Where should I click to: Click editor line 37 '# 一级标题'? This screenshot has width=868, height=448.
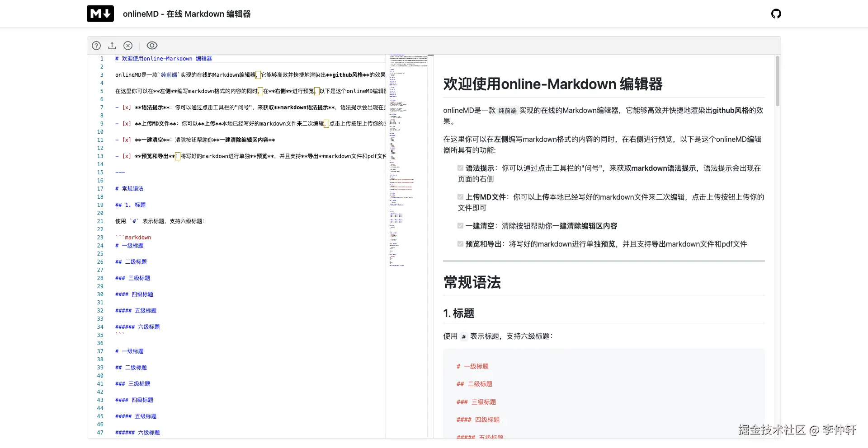129,351
